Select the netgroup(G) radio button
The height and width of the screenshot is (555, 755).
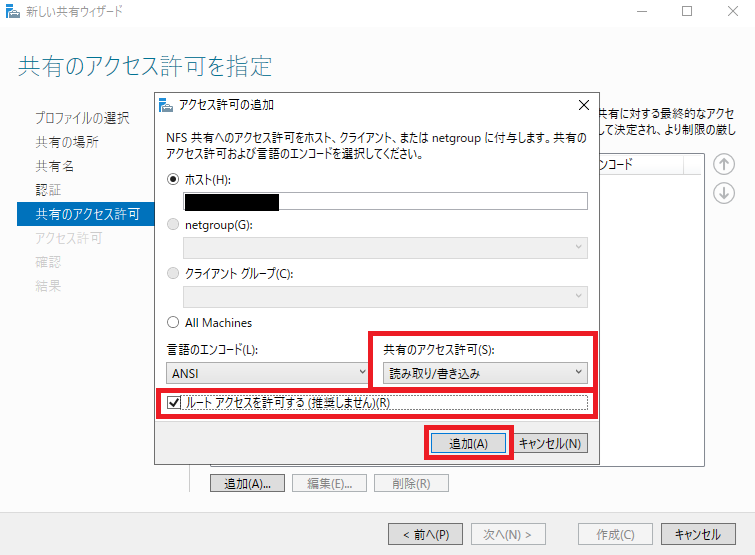pos(175,225)
